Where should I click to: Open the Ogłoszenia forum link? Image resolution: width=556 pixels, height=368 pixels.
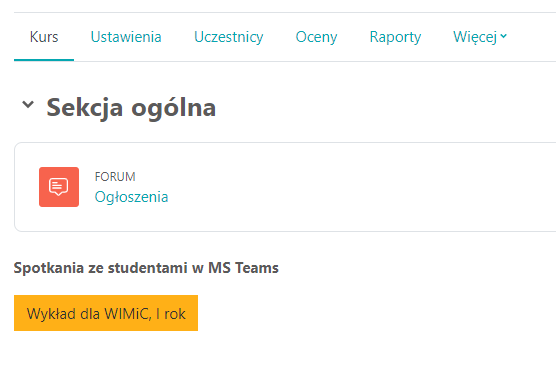coord(131,197)
